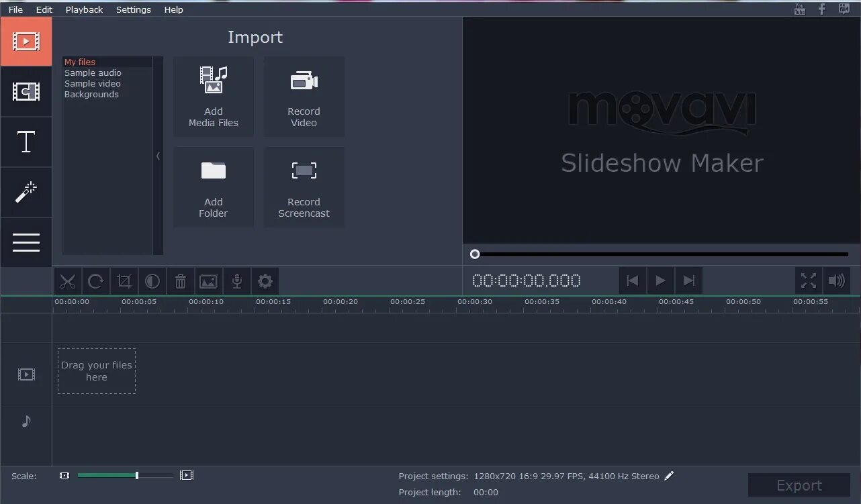Open the Transitions tab icon

tap(26, 92)
